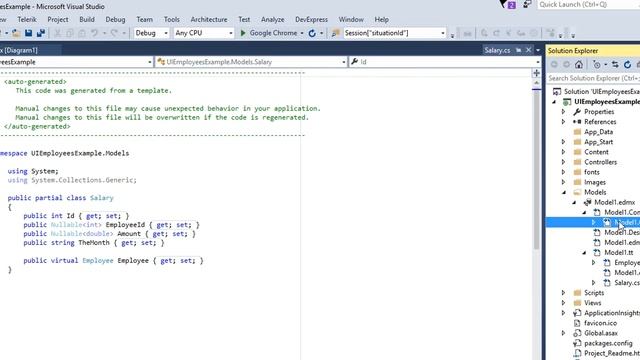This screenshot has height=360, width=640.
Task: Pin the Salary.cs tab
Action: 518,50
